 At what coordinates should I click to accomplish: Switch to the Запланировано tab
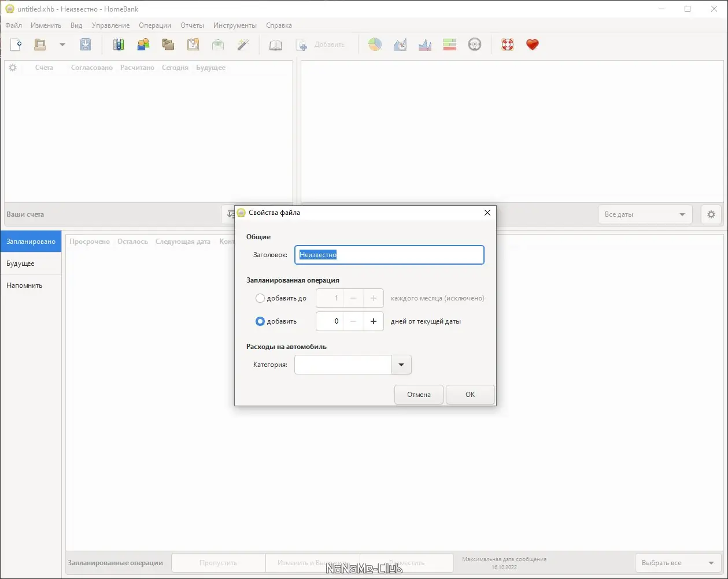pos(31,242)
